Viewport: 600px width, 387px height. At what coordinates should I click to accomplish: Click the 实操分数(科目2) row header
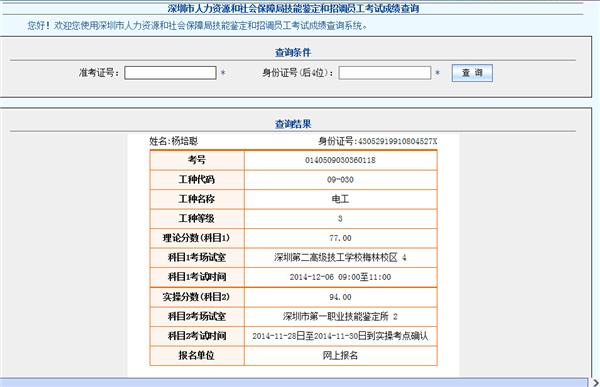(197, 297)
